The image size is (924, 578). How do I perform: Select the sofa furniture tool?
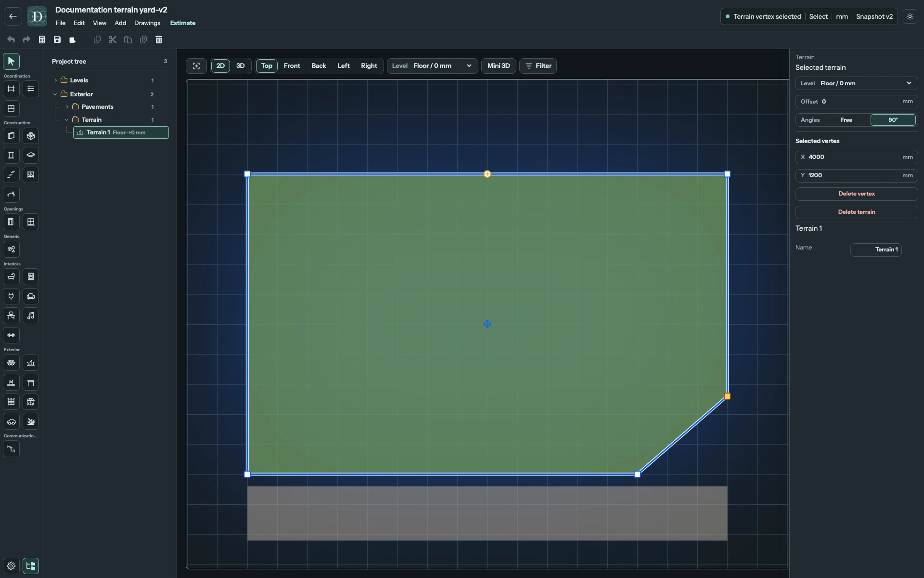click(31, 296)
